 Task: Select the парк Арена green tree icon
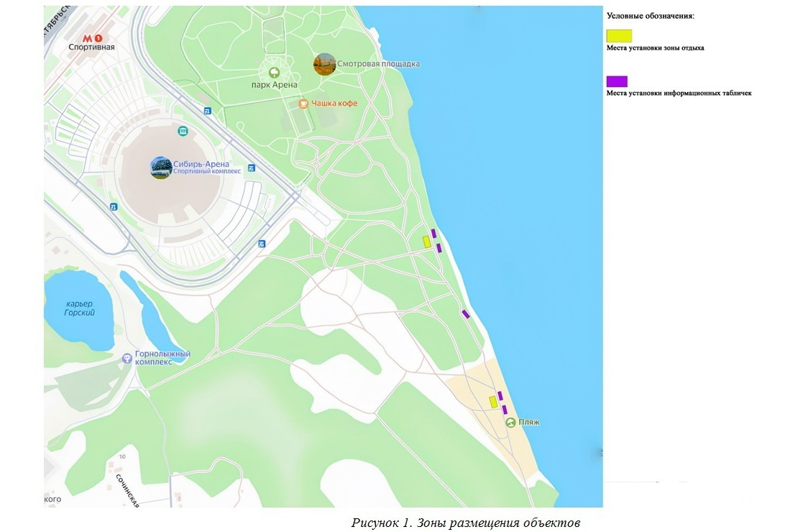(x=274, y=73)
